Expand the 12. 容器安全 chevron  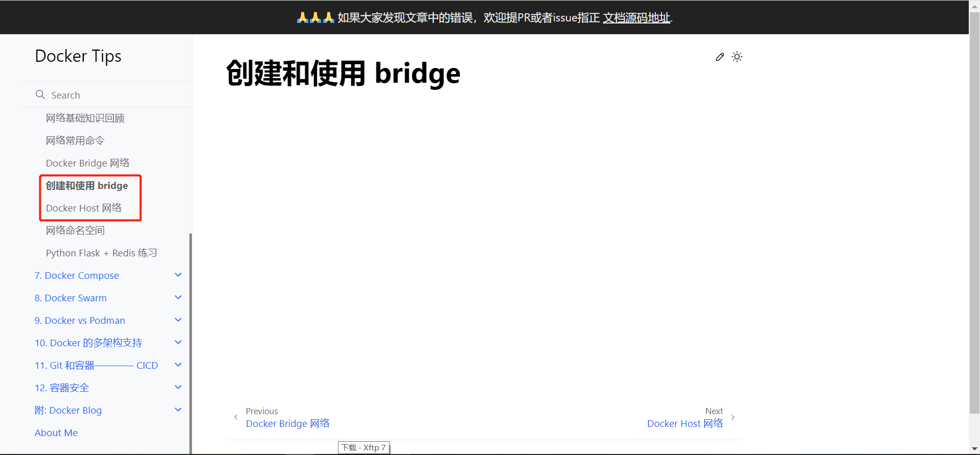point(178,387)
